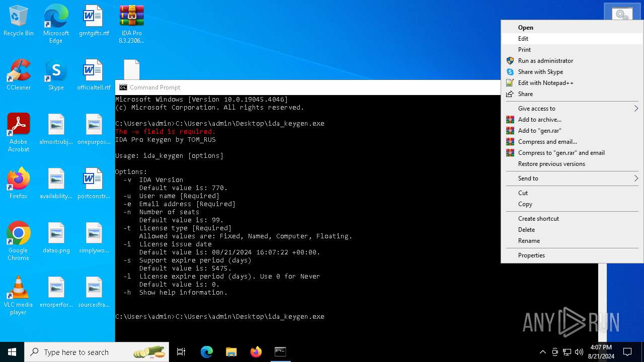Viewport: 644px width, 362px height.
Task: Open CCleaner desktop shortcut
Action: 19,74
